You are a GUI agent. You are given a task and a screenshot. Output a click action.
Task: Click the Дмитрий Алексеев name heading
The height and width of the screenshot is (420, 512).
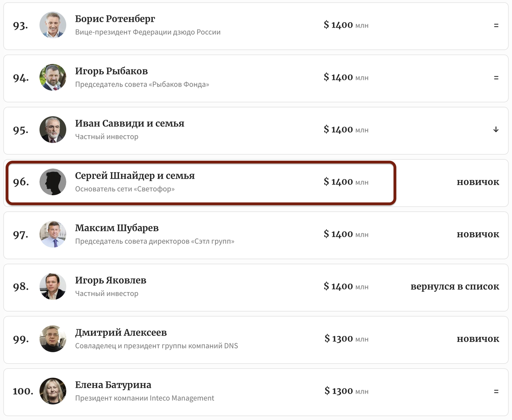point(121,333)
